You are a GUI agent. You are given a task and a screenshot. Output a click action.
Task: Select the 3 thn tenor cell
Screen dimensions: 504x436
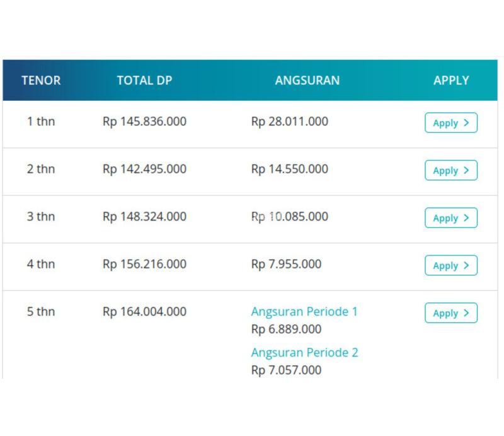click(x=41, y=217)
